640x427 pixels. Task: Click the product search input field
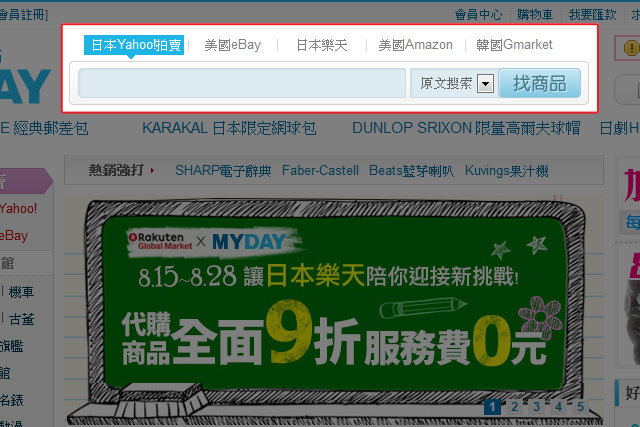coord(242,83)
